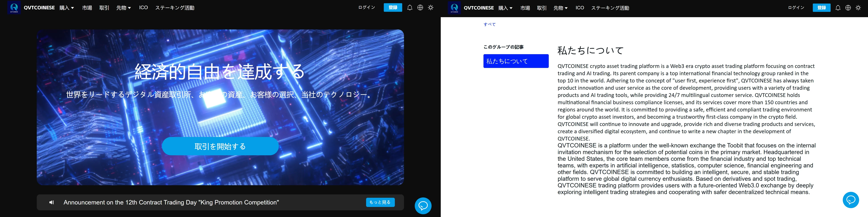Screen dimensions: 868x217
Task: Follow the すべて breadcrumb link
Action: pos(490,24)
